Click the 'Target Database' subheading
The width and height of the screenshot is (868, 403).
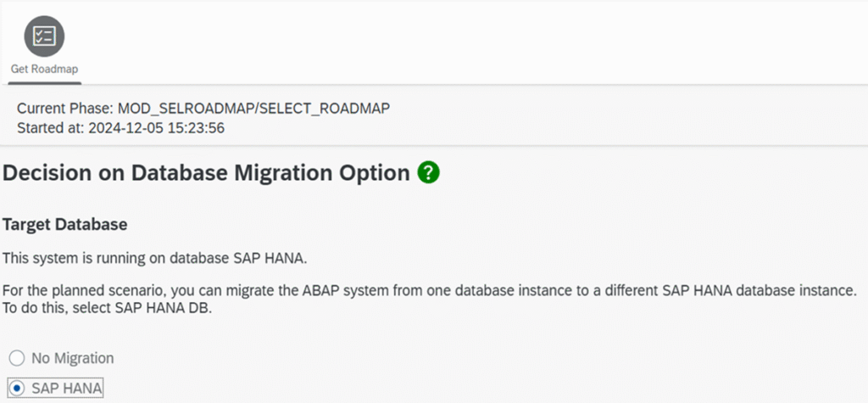65,225
